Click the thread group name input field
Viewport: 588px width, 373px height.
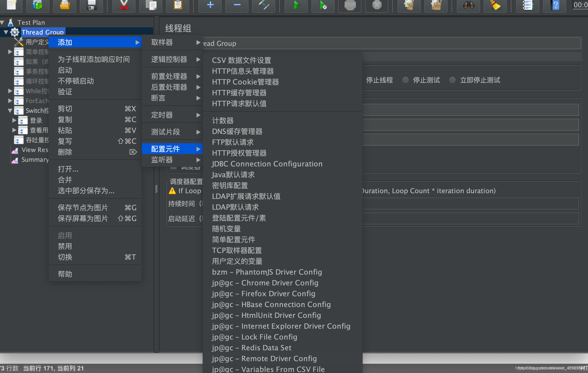(391, 44)
